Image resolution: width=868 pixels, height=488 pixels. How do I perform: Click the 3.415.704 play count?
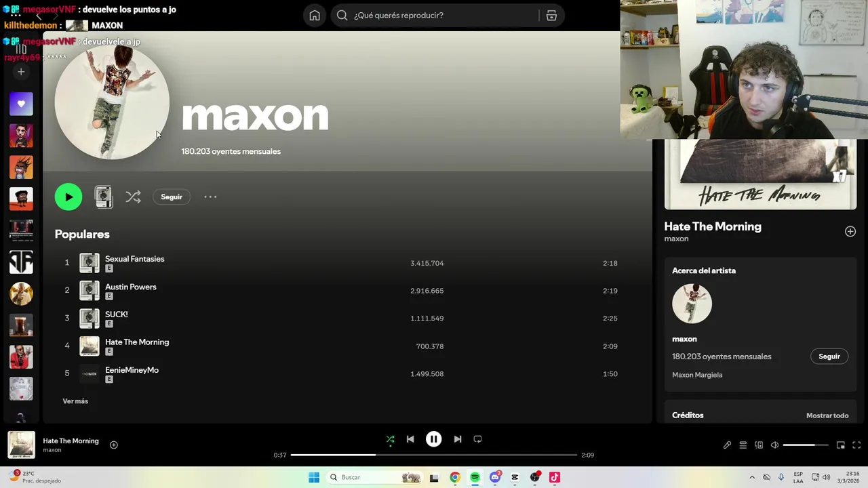tap(427, 263)
